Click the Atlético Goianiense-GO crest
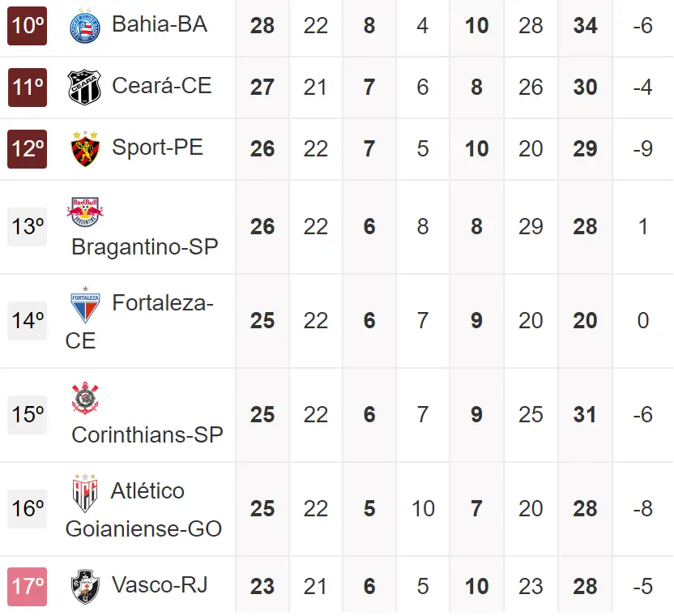Screen dimensions: 674x616 [84, 493]
